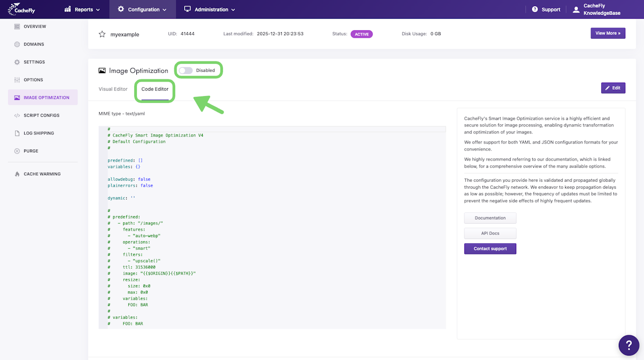The image size is (644, 360).
Task: Click the Domains globe icon
Action: click(x=17, y=44)
